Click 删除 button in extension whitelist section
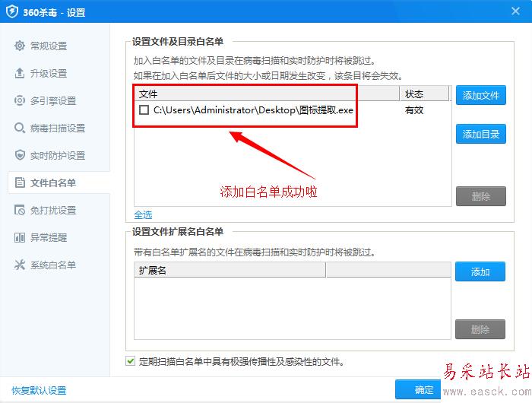This screenshot has height=403, width=532. point(480,329)
